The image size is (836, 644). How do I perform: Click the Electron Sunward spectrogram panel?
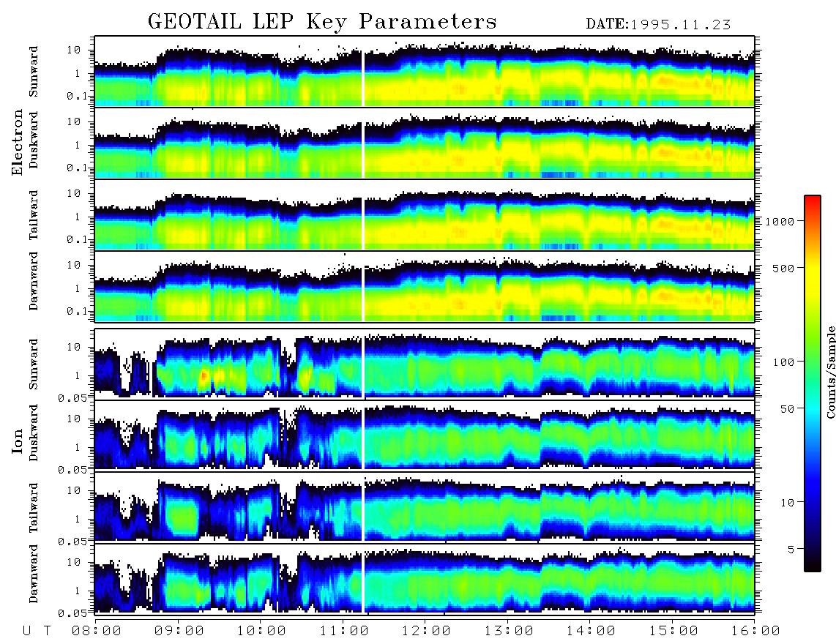(425, 72)
